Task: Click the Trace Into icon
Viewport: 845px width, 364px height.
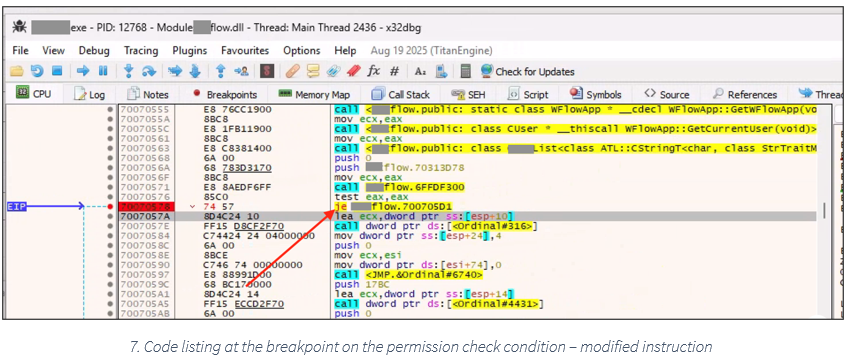Action: coord(175,71)
